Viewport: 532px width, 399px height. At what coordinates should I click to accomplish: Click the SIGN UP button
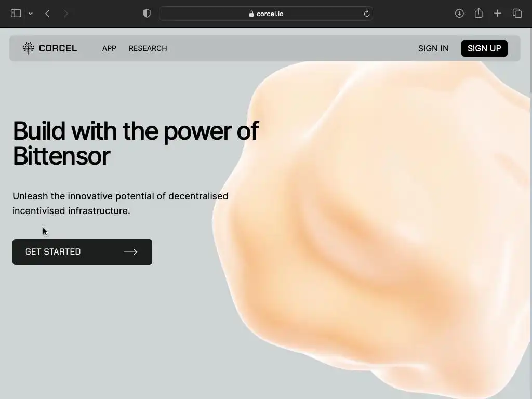pyautogui.click(x=484, y=48)
